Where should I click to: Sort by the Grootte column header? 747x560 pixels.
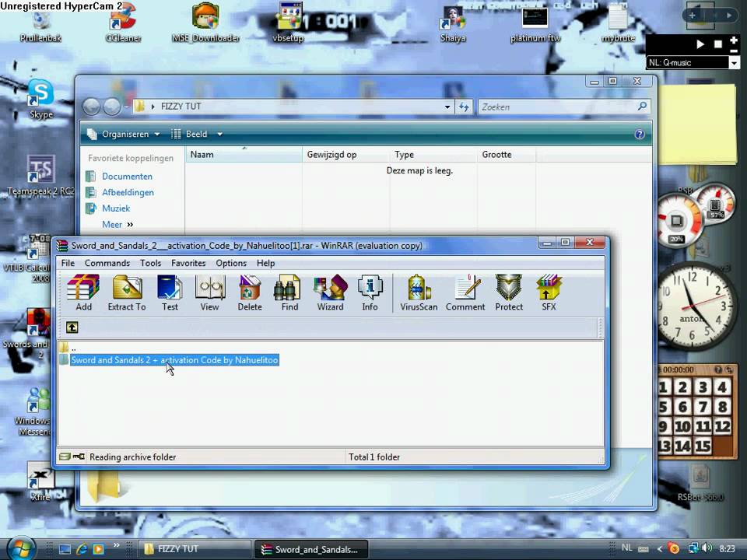507,154
